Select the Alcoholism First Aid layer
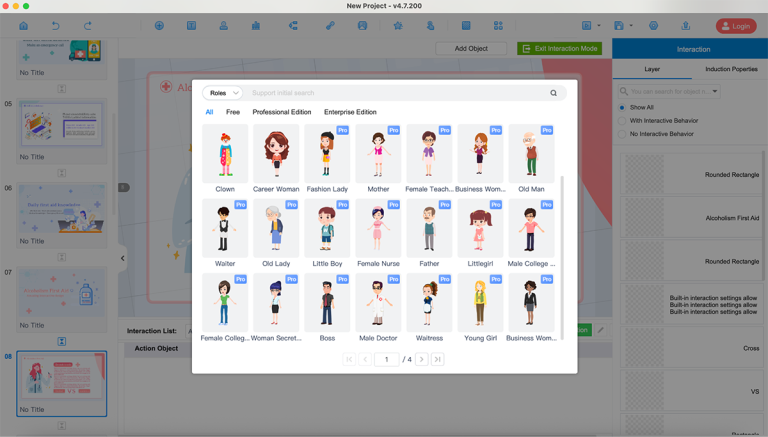 [691, 218]
